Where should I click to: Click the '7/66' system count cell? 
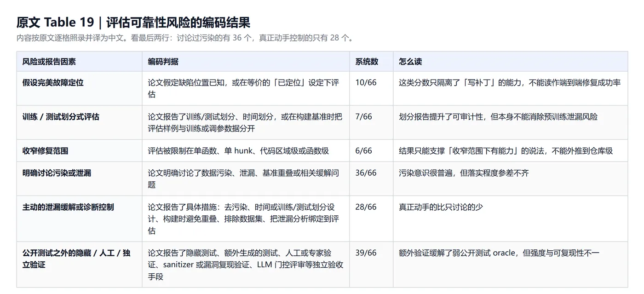click(x=364, y=117)
